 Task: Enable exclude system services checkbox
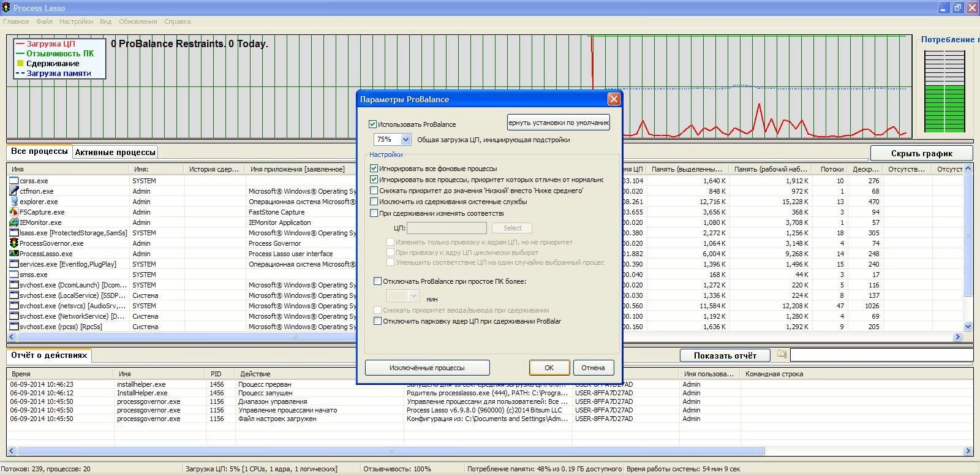[374, 202]
